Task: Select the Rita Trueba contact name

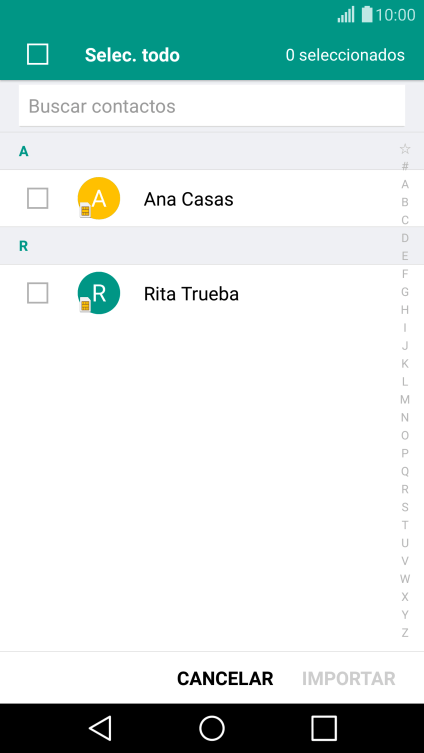Action: (x=191, y=294)
